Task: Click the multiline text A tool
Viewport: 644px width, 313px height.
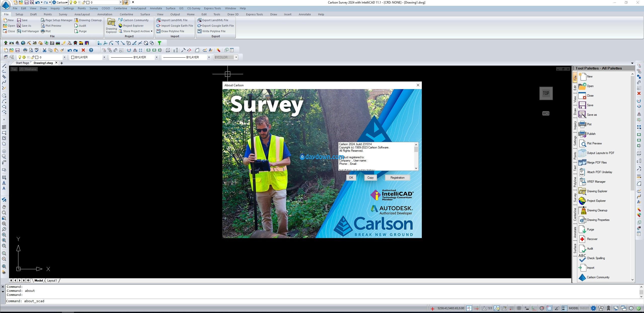Action: (4, 183)
